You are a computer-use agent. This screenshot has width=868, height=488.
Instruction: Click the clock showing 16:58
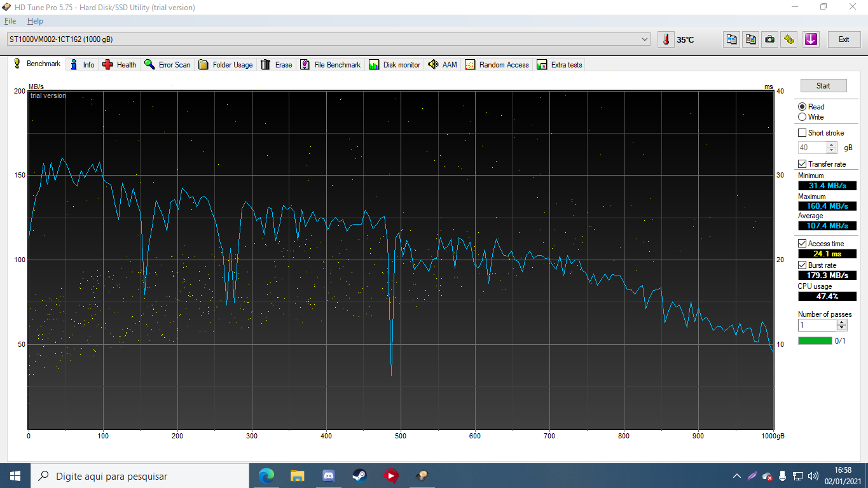pos(843,470)
